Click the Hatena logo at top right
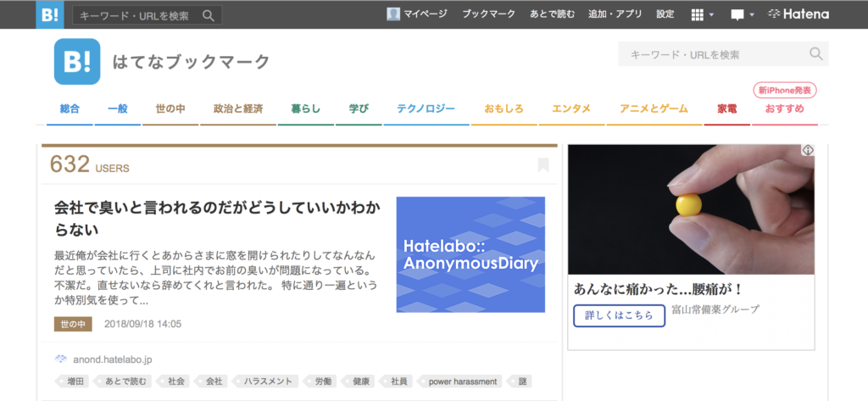 798,14
